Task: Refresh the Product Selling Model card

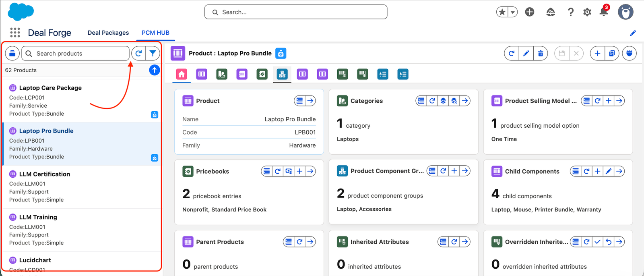Action: tap(598, 101)
